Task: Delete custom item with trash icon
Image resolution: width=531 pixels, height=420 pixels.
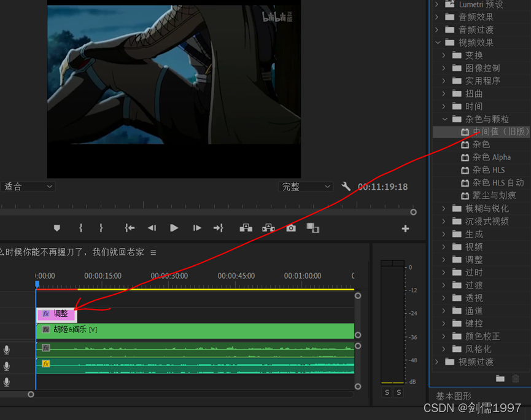Action: 516,378
